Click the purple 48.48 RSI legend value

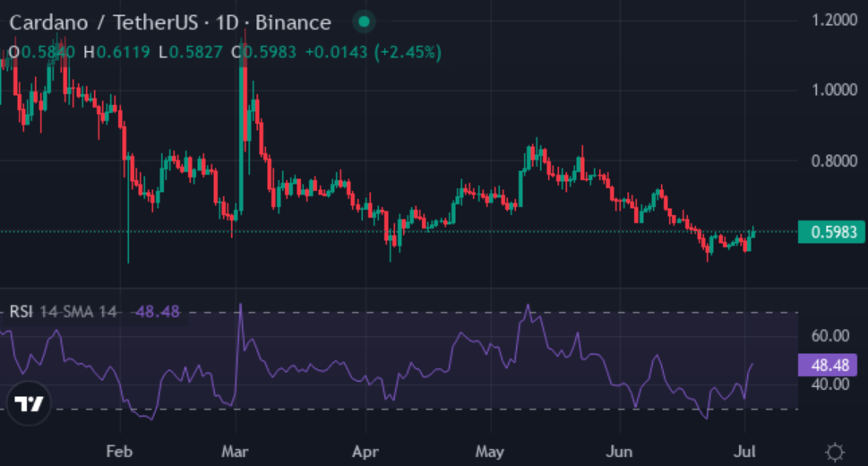tap(158, 312)
